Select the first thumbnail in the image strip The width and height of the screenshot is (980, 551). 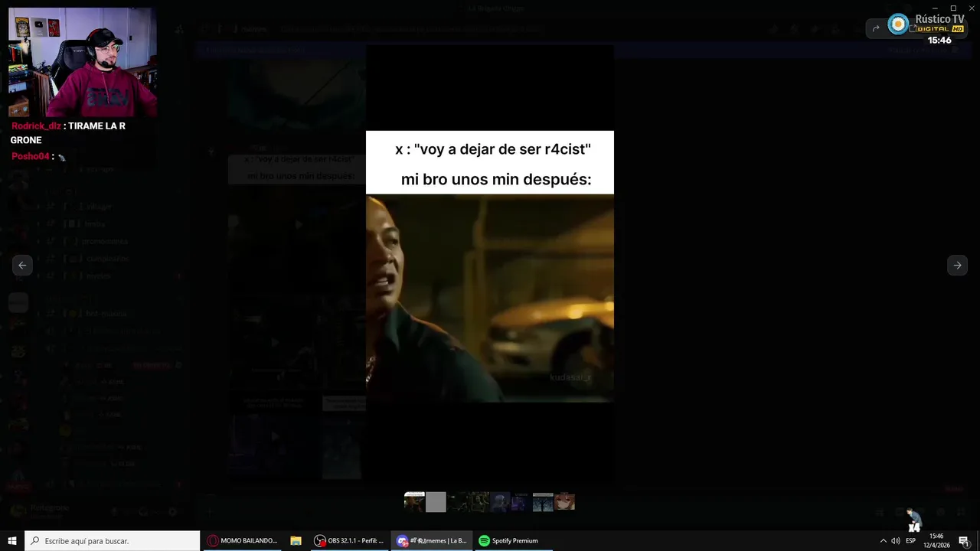[414, 502]
